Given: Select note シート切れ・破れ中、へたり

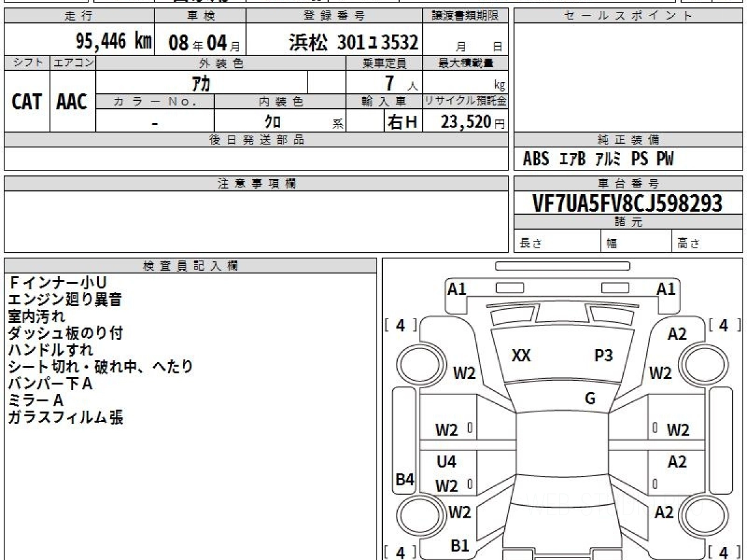Looking at the screenshot, I should [x=100, y=367].
